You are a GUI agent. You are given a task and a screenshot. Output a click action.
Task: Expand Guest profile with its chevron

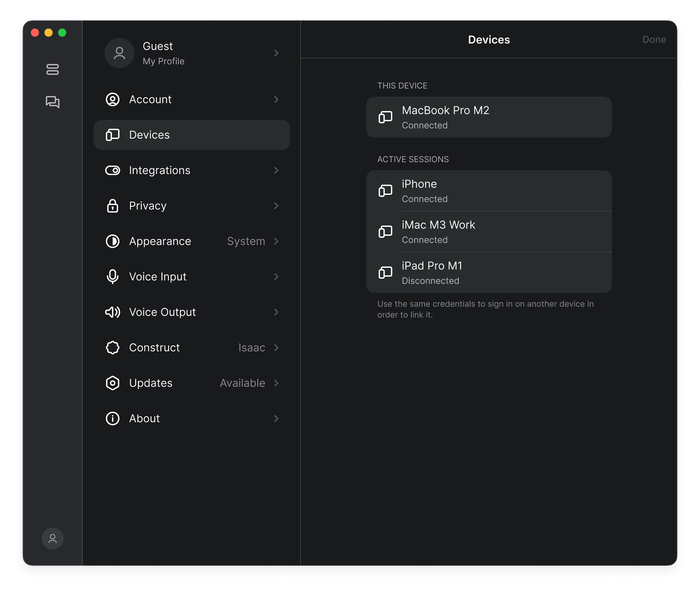coord(276,53)
